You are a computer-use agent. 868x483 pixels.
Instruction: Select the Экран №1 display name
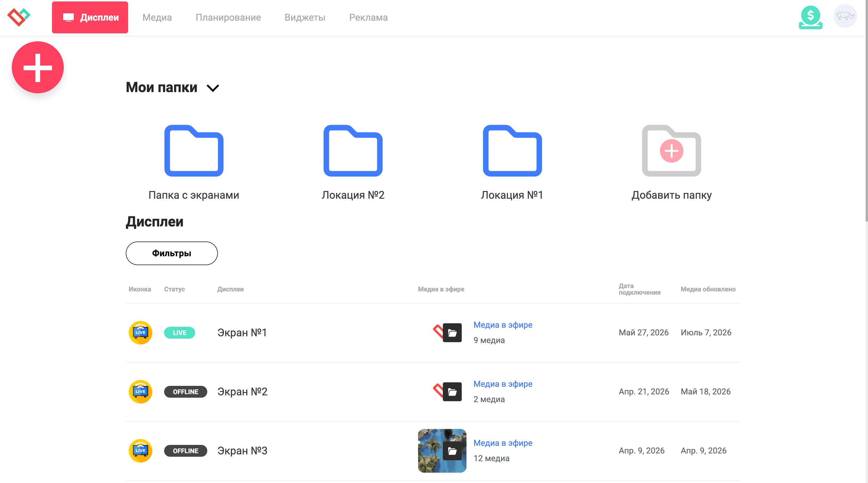[x=242, y=332]
